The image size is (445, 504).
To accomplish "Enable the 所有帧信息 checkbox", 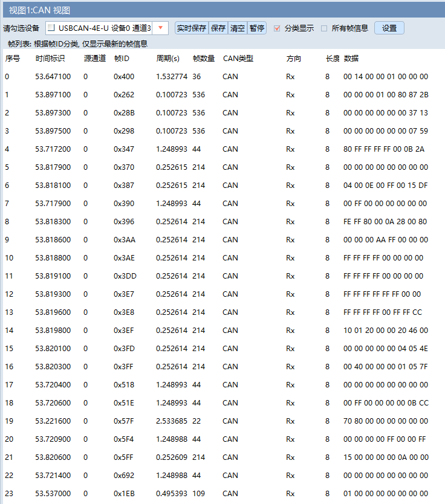I will pyautogui.click(x=324, y=28).
